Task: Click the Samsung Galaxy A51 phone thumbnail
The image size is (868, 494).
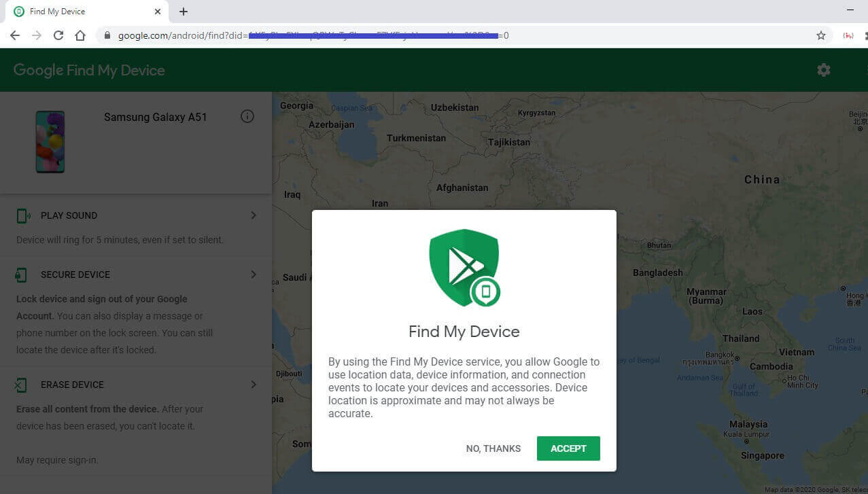Action: 50,141
